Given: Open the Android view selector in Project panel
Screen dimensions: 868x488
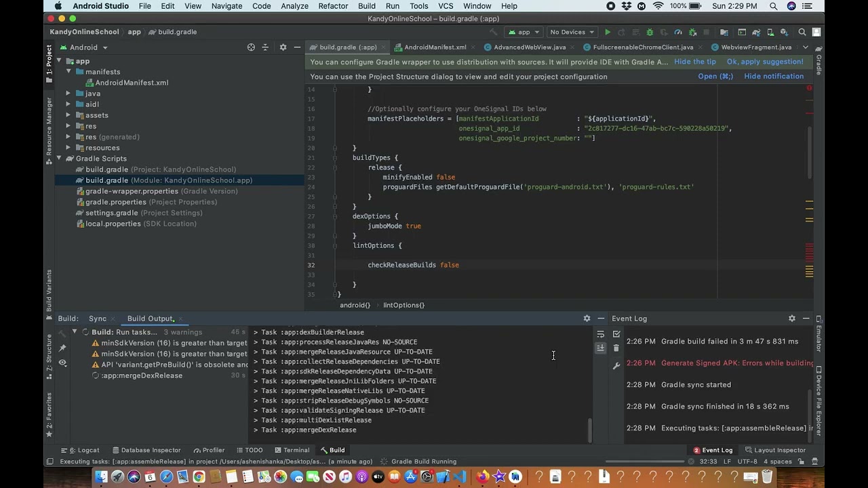Looking at the screenshot, I should 83,47.
